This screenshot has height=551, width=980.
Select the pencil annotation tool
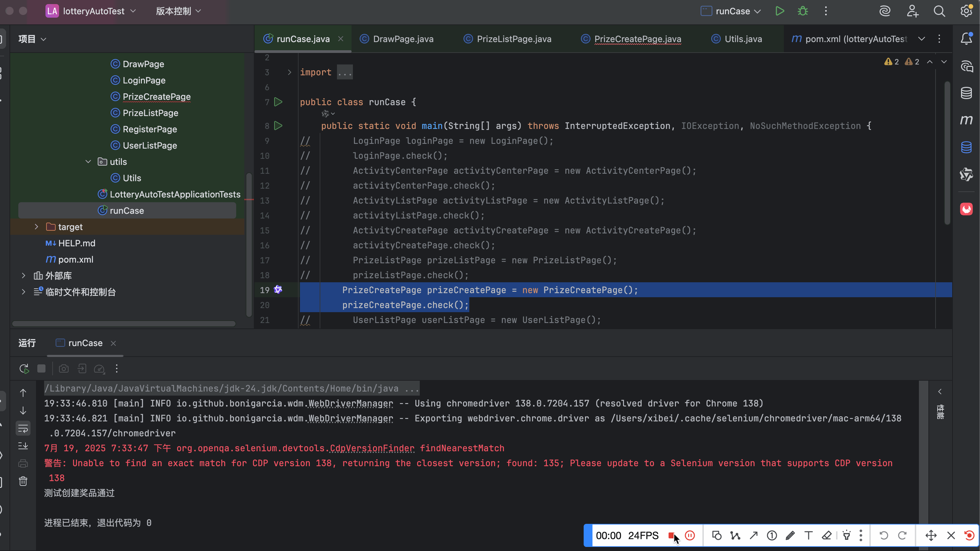[790, 536]
